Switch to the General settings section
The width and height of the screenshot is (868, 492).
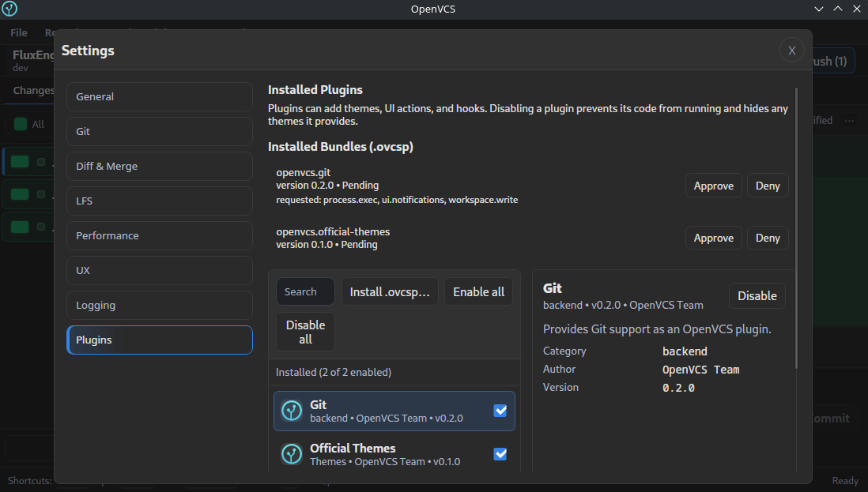click(159, 96)
